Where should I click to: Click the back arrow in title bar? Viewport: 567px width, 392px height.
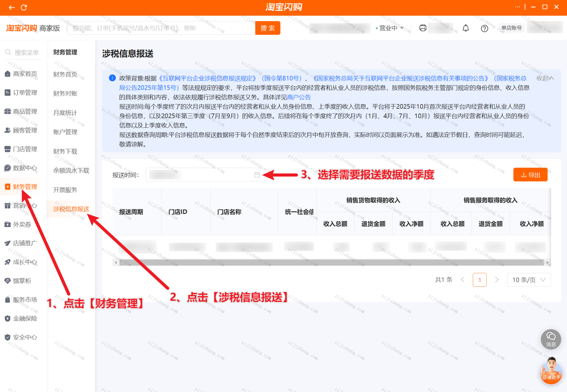click(x=12, y=8)
